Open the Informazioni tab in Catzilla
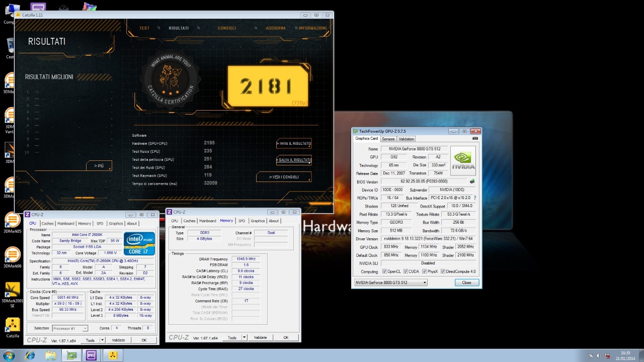644x362 pixels. 312,28
